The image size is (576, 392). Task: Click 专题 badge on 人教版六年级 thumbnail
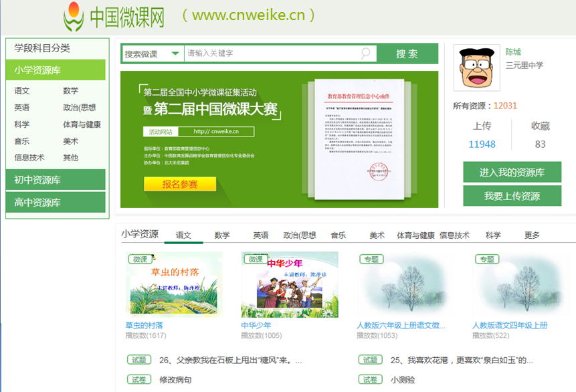pos(371,259)
